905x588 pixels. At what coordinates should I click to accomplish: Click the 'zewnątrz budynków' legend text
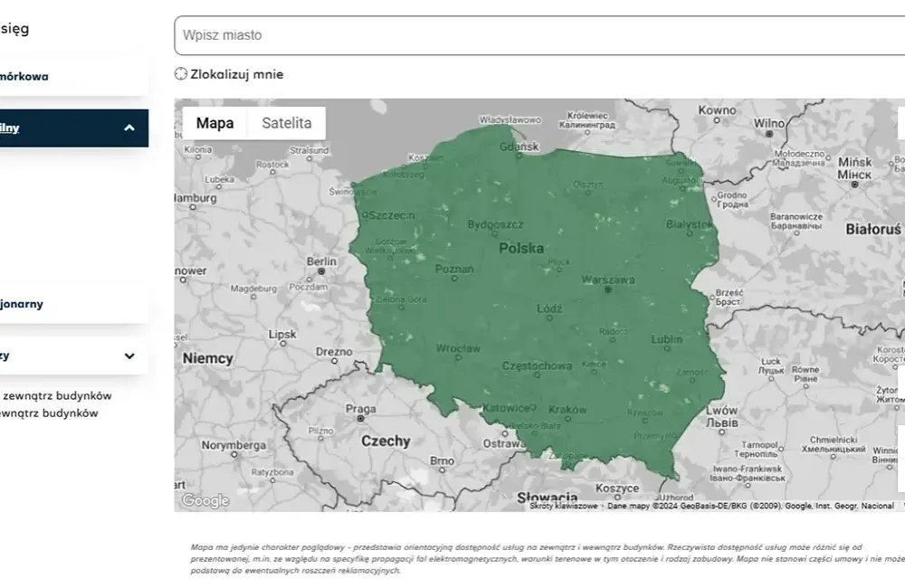(57, 396)
